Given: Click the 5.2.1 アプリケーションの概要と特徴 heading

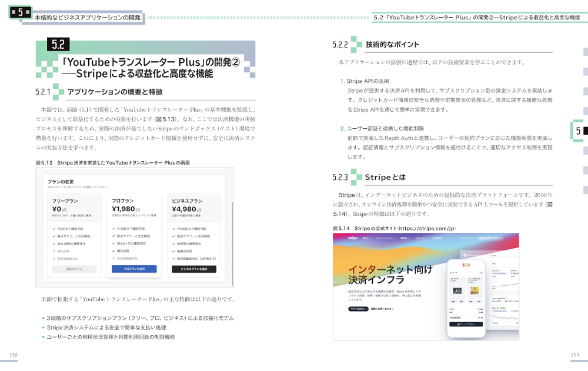Looking at the screenshot, I should (99, 92).
